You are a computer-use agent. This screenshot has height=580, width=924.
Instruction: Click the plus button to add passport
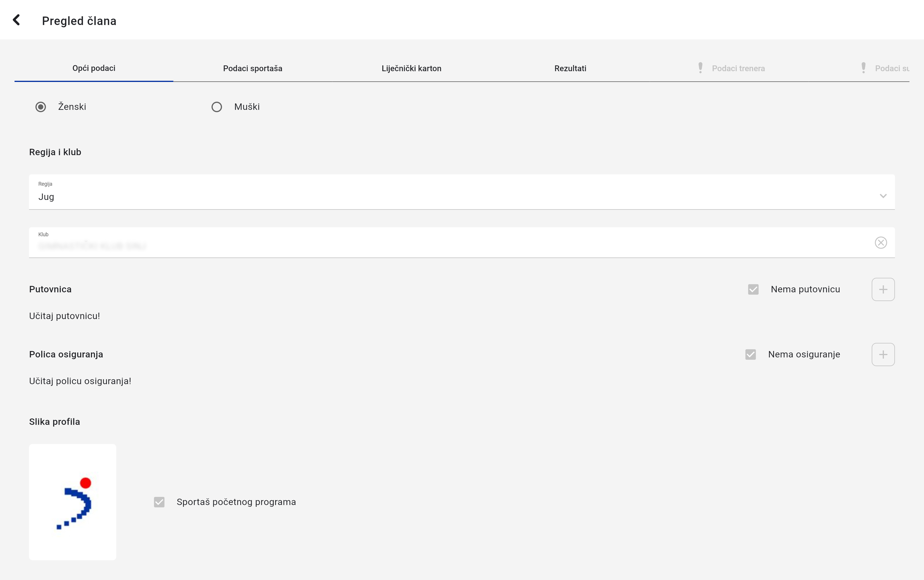click(883, 289)
